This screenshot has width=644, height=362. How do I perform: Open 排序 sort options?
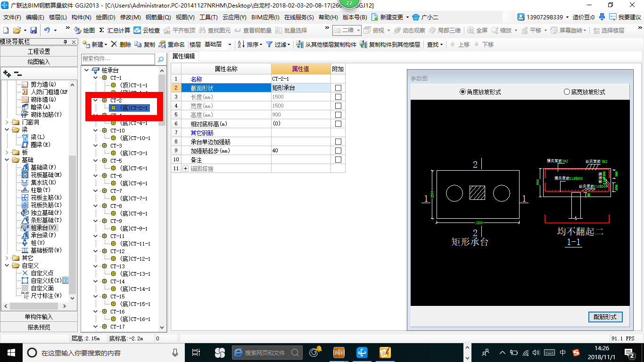250,44
